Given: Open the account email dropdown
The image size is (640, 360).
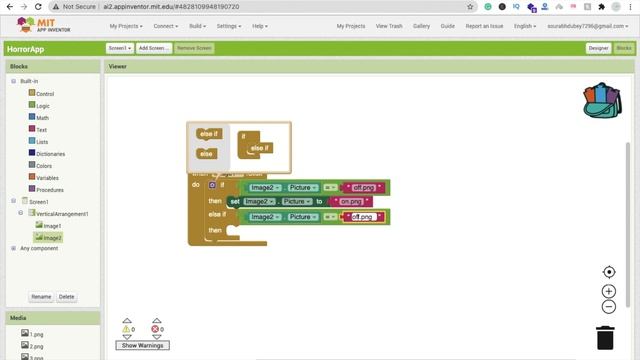Looking at the screenshot, I should tap(588, 26).
